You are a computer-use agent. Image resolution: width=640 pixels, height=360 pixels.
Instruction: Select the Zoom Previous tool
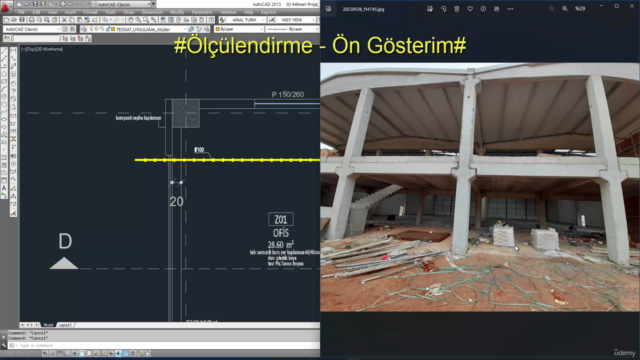(154, 20)
